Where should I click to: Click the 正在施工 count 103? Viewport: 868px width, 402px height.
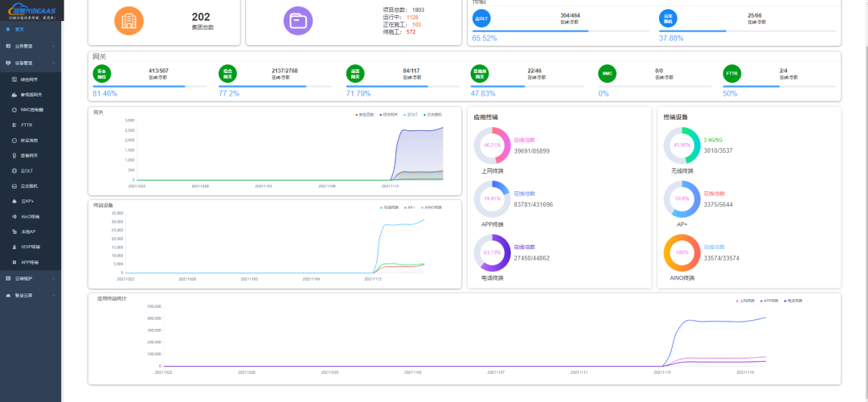click(416, 24)
